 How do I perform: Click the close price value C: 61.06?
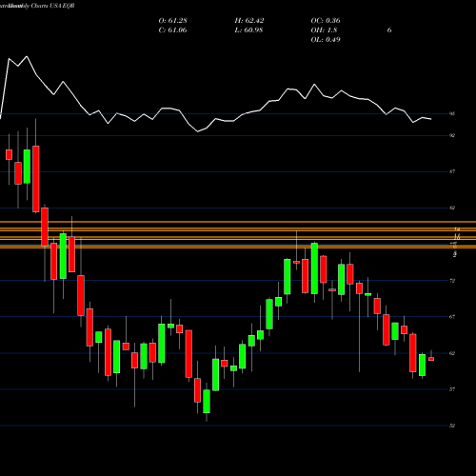[172, 30]
